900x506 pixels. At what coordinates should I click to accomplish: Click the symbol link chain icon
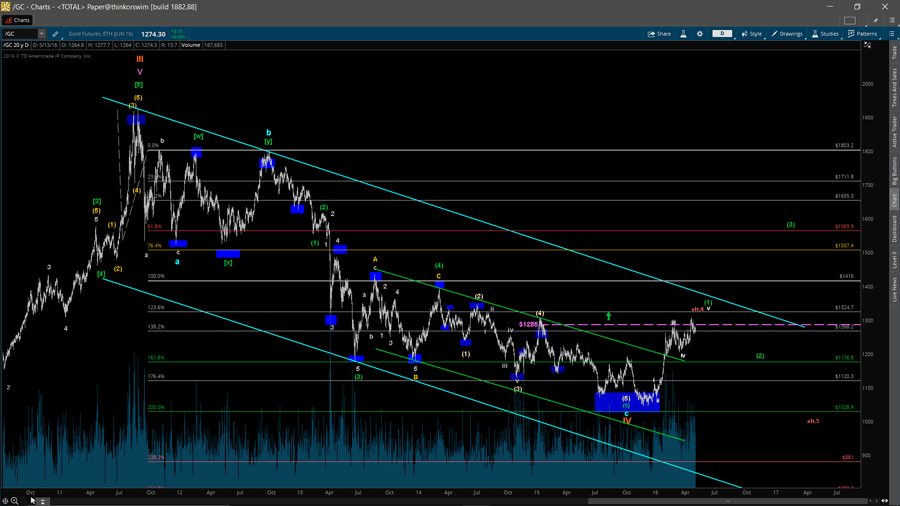55,34
